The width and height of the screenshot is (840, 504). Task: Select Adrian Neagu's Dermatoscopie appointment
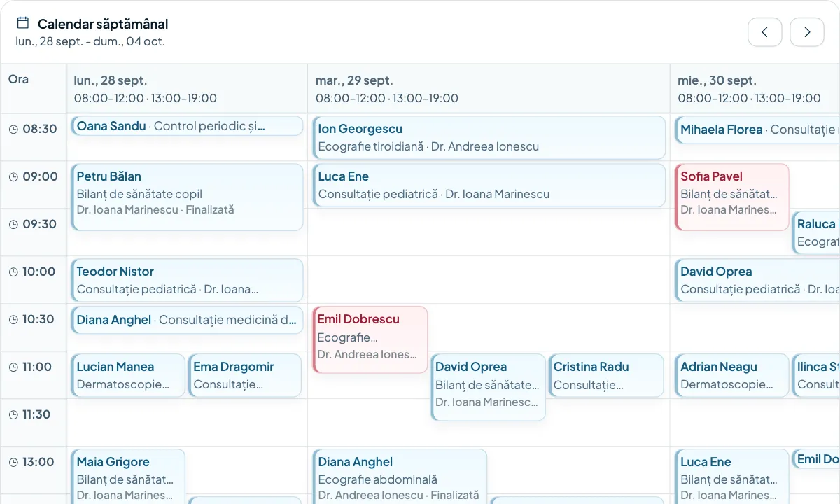coord(732,375)
